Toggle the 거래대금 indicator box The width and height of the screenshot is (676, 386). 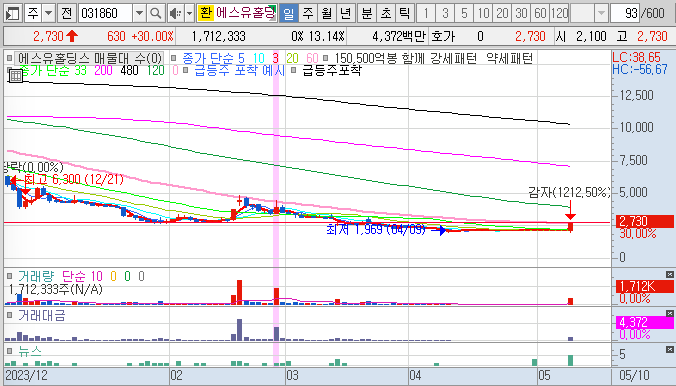9,315
